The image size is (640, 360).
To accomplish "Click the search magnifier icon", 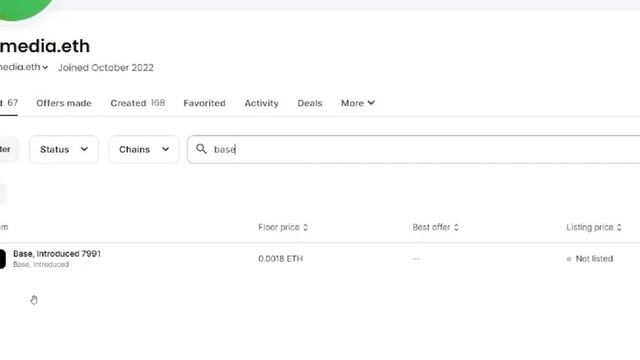I will (201, 149).
